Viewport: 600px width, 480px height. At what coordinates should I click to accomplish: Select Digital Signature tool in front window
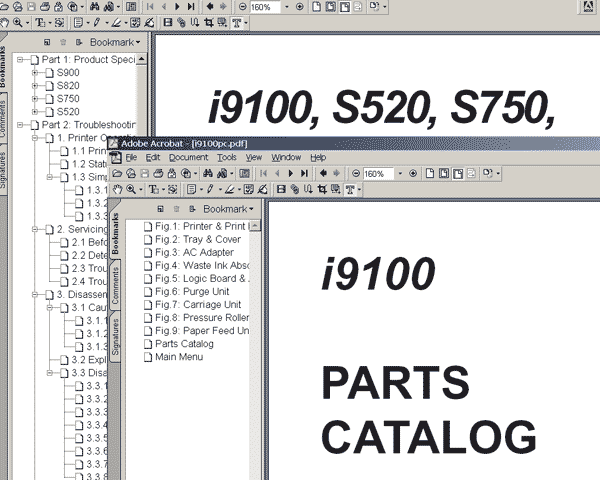pyautogui.click(x=262, y=189)
